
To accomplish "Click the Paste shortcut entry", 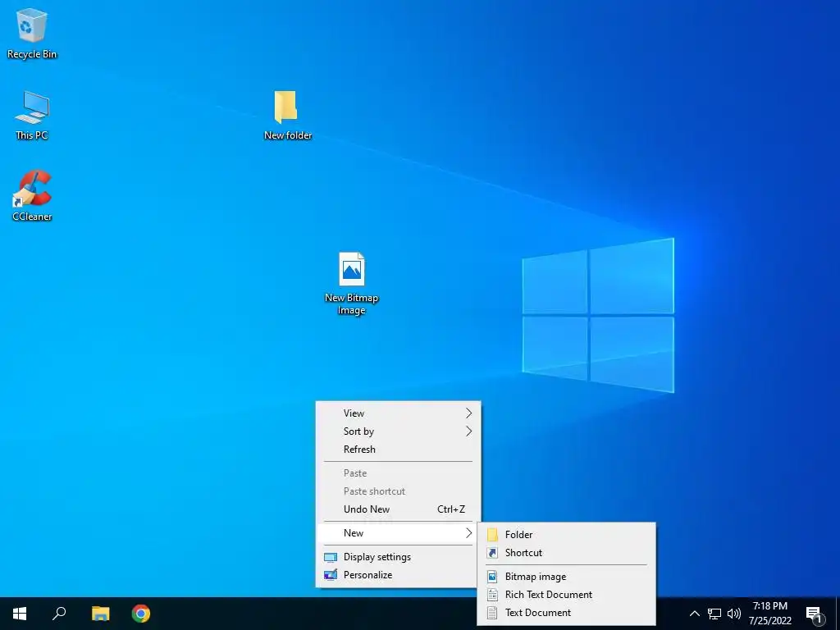I will click(x=398, y=491).
